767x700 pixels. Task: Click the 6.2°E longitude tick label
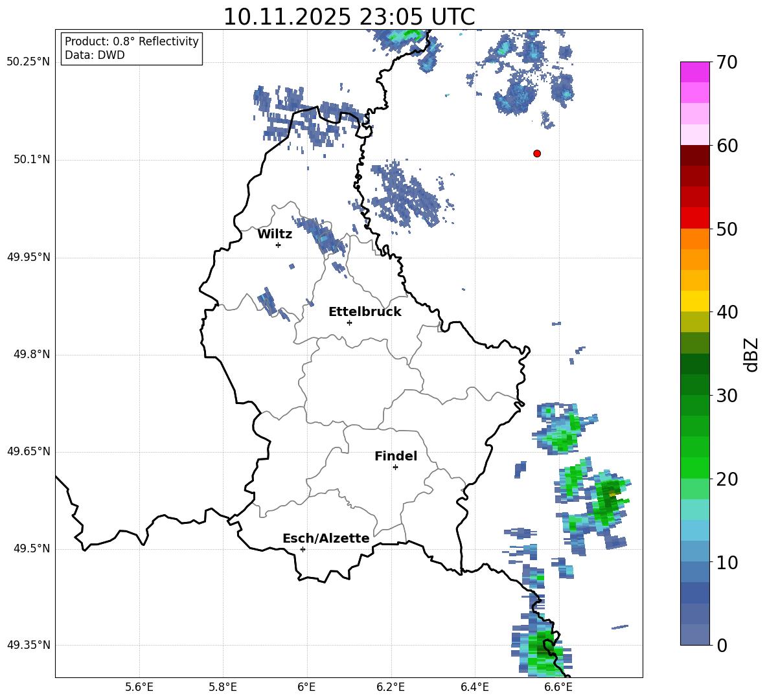pos(391,686)
